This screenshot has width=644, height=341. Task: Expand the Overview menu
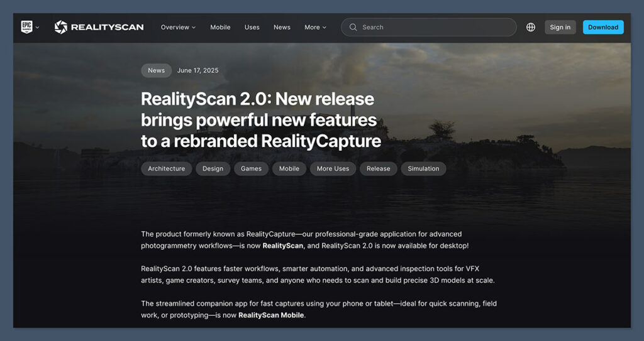pos(178,27)
